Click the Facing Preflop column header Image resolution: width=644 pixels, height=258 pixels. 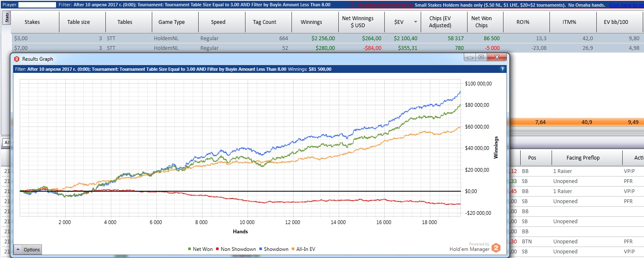point(583,157)
